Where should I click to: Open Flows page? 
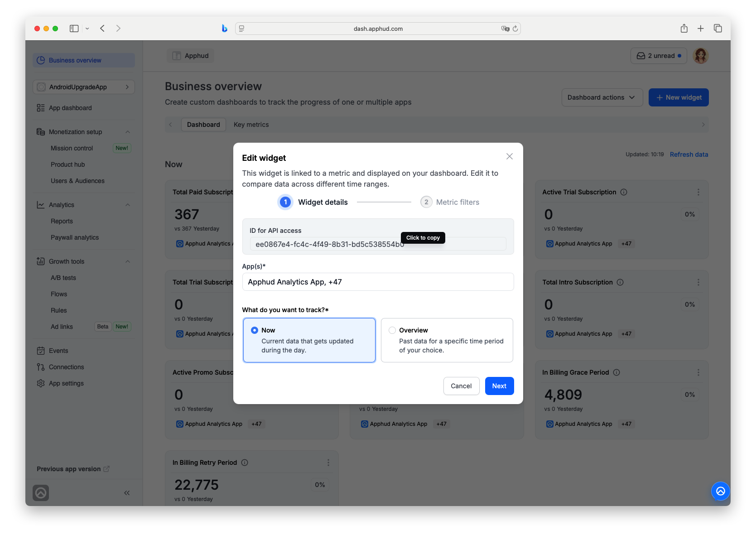pos(59,294)
